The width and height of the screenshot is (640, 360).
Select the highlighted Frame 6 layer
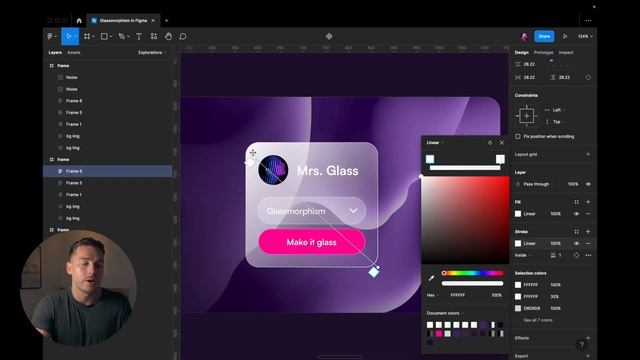click(108, 171)
